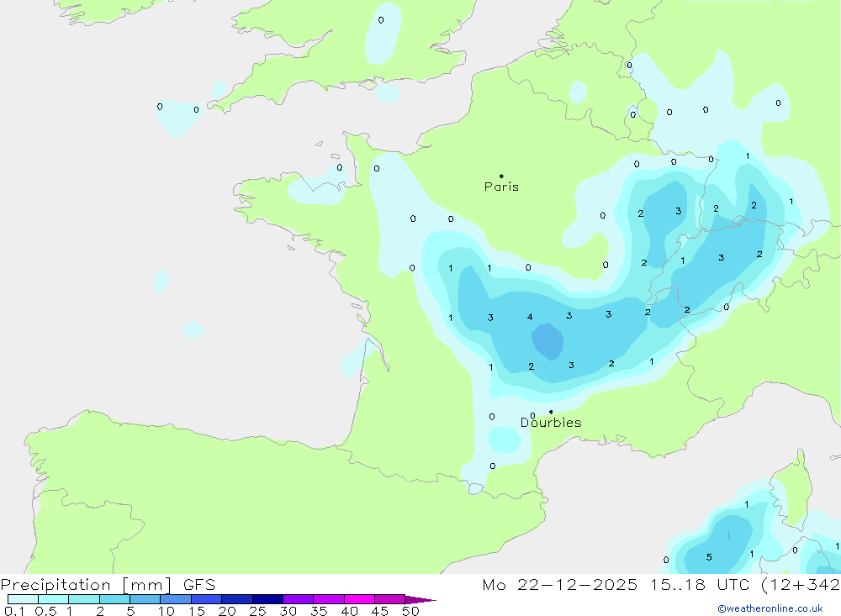Image resolution: width=841 pixels, height=616 pixels.
Task: Select the 1–2 mm legend swatch
Action: click(84, 599)
